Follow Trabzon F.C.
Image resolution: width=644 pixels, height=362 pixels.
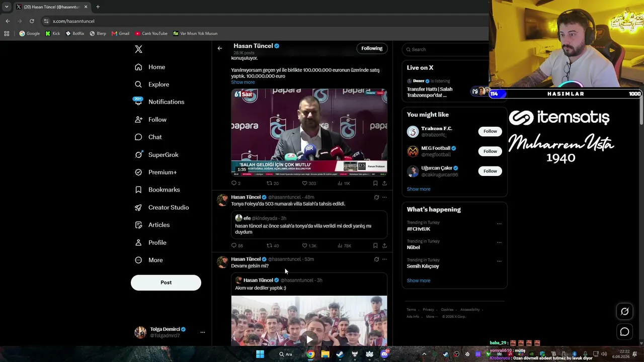(x=490, y=131)
